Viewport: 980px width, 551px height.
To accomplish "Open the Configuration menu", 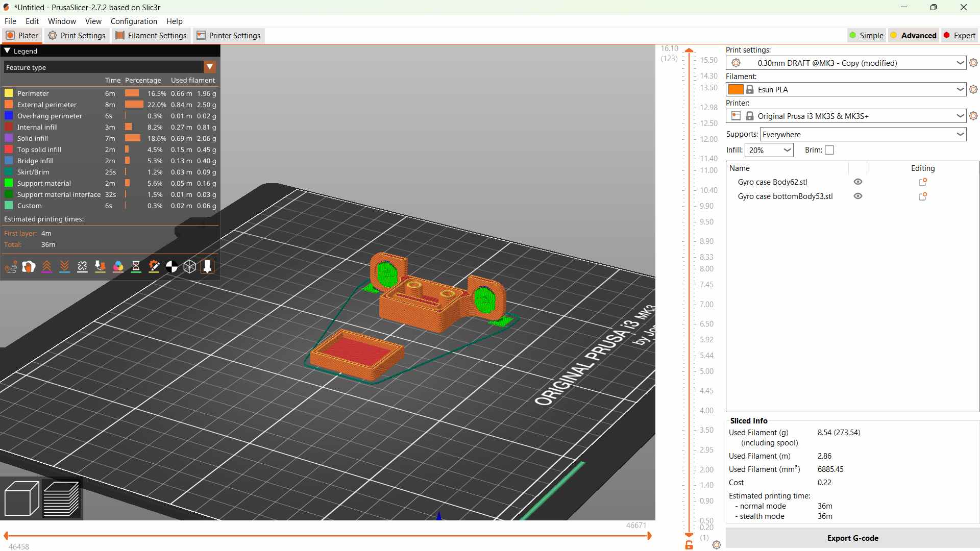I will point(134,21).
